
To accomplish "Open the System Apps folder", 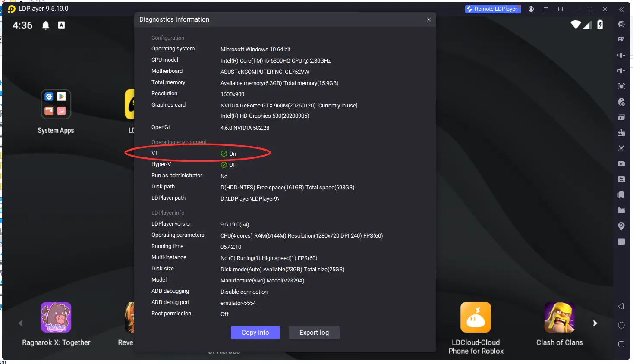I will [56, 104].
